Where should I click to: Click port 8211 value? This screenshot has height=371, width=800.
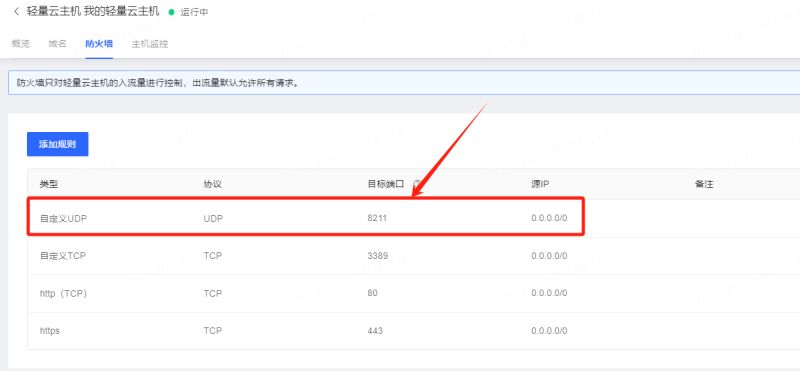pyautogui.click(x=377, y=218)
